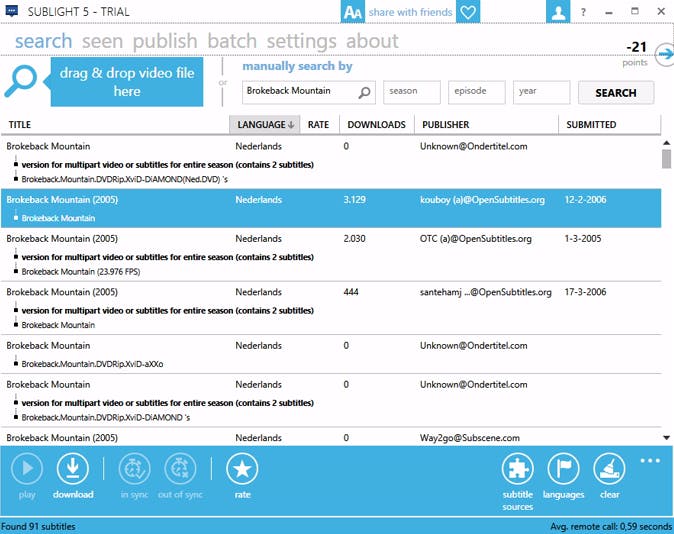
Task: Click magnifier inside the title field
Action: [365, 92]
